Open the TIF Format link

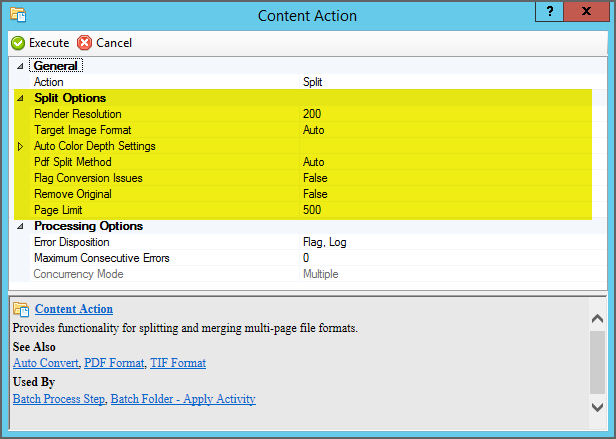click(178, 363)
